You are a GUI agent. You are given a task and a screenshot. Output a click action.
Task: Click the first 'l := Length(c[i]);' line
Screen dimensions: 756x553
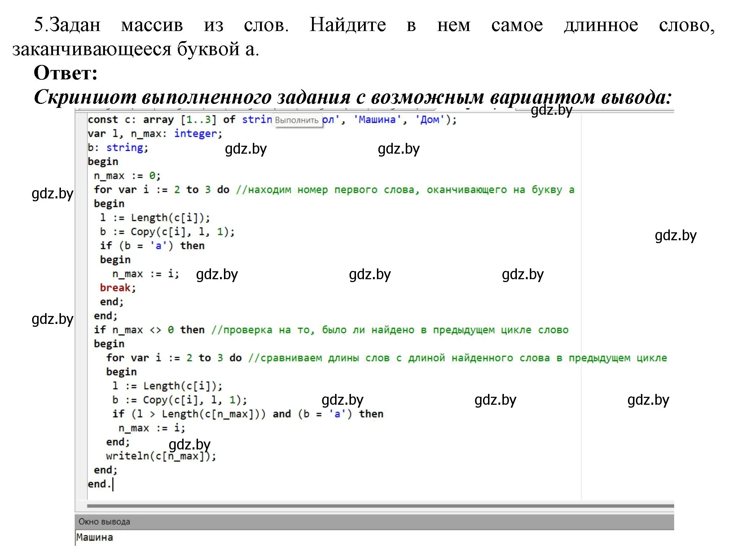point(155,218)
